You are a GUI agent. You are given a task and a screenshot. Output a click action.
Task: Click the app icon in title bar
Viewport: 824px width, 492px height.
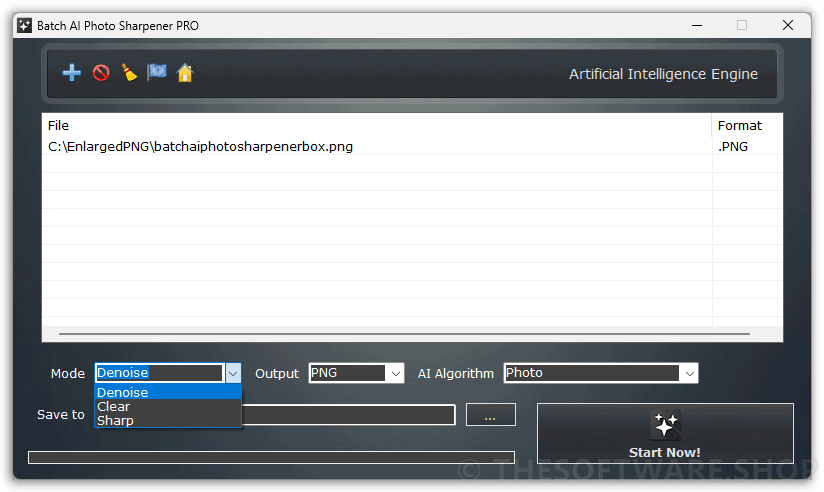[x=25, y=25]
